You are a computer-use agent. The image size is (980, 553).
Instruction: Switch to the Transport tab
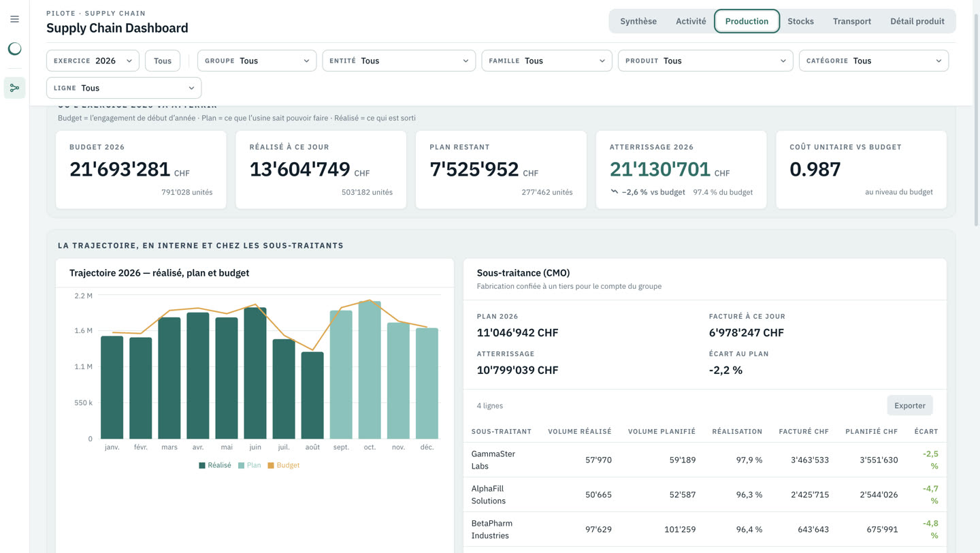point(852,21)
